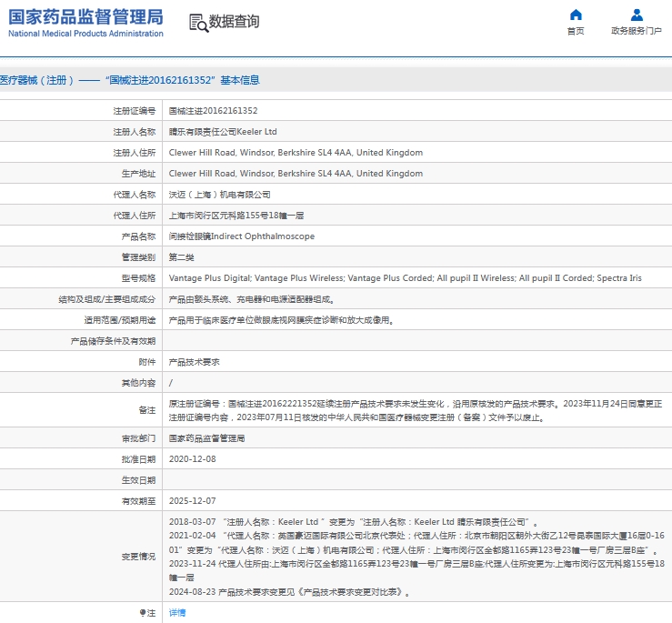Click the 型号规格 row label
The width and height of the screenshot is (672, 623).
click(x=138, y=278)
